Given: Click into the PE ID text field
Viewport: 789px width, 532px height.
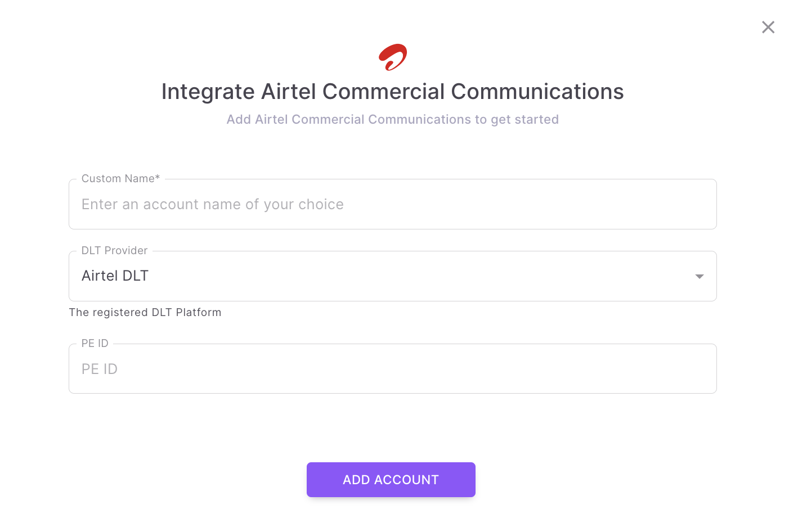Looking at the screenshot, I should [x=392, y=369].
